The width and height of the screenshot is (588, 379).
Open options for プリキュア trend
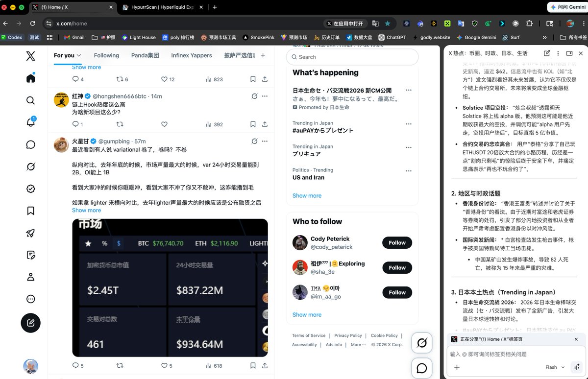409,147
